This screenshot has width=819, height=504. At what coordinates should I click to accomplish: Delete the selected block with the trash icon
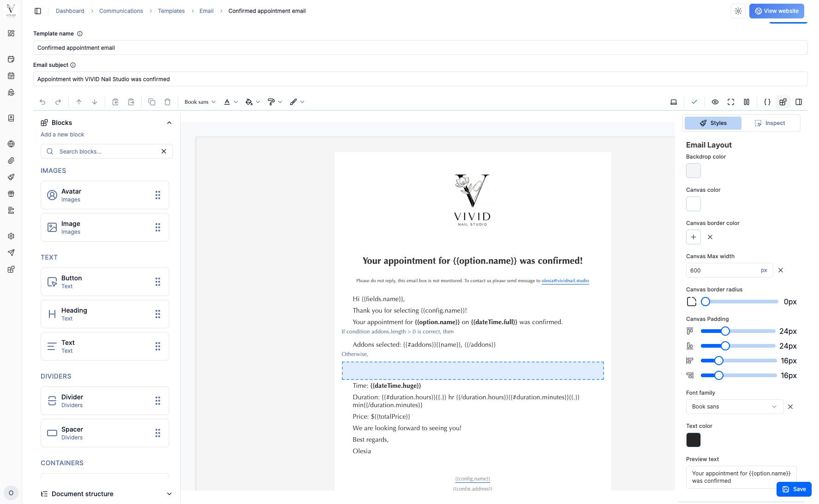coord(167,102)
